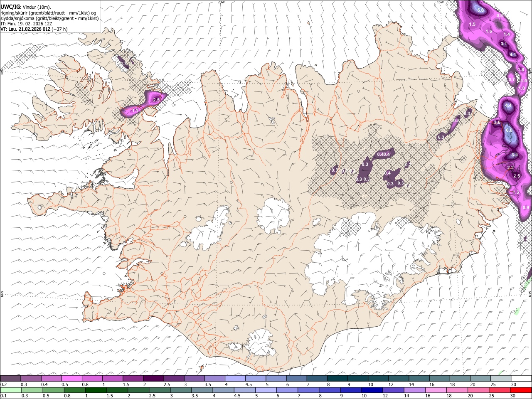The height and width of the screenshot is (399, 532).
Task: Click the upper row swatch between 12 and 14
Action: pyautogui.click(x=399, y=378)
